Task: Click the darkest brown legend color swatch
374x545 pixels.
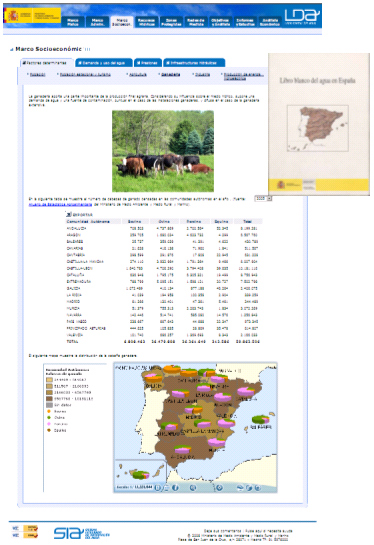Action: [x=49, y=399]
